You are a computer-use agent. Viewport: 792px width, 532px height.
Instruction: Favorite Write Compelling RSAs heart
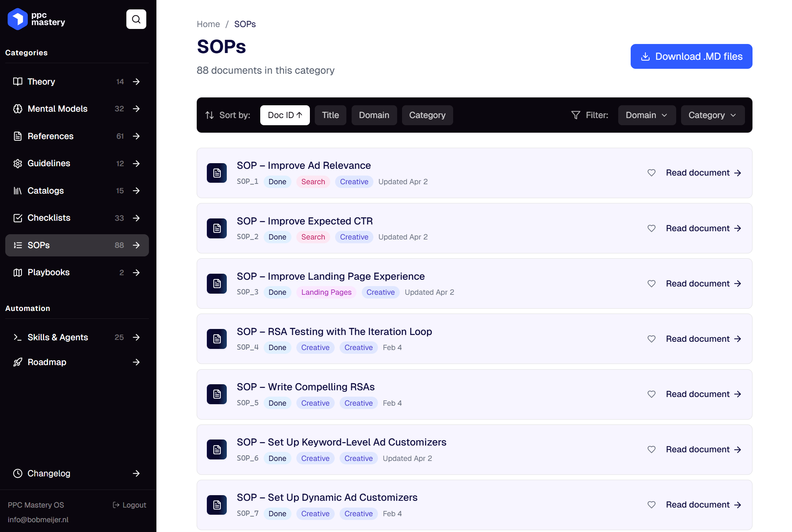(651, 394)
